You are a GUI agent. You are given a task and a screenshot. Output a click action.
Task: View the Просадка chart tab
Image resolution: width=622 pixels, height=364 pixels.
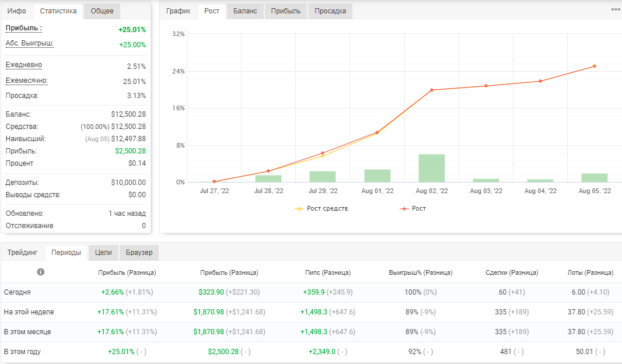point(330,11)
